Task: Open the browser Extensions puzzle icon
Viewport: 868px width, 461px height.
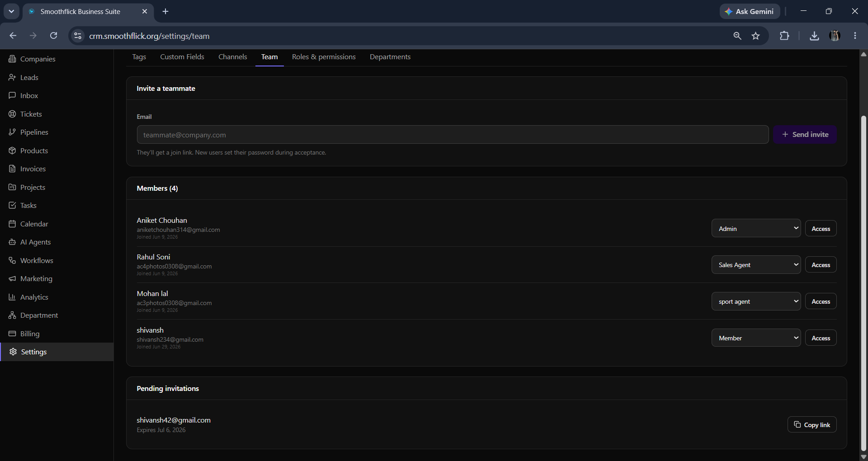Action: point(784,36)
